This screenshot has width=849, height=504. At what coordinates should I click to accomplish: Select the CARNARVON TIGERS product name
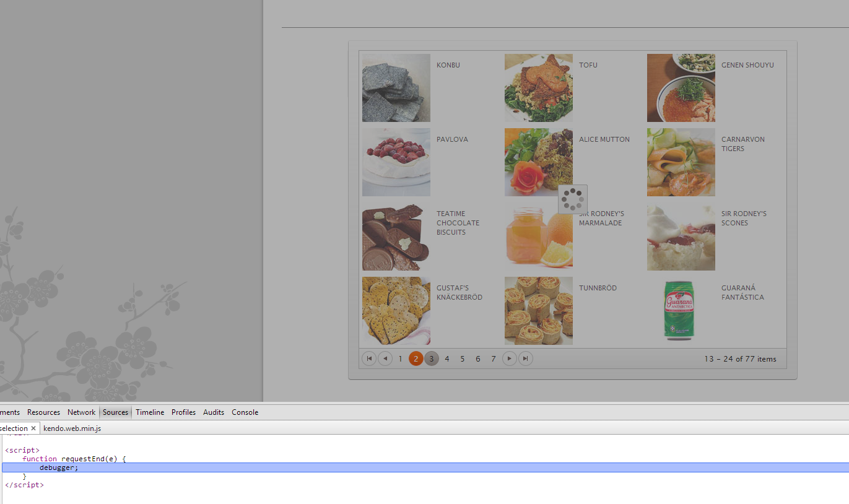(743, 144)
